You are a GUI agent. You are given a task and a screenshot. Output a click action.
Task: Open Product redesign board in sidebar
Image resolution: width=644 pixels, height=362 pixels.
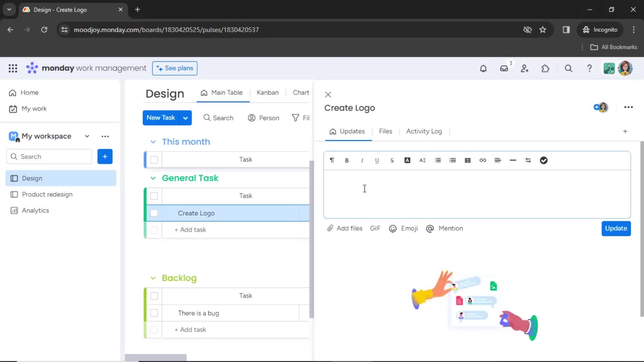click(61, 194)
